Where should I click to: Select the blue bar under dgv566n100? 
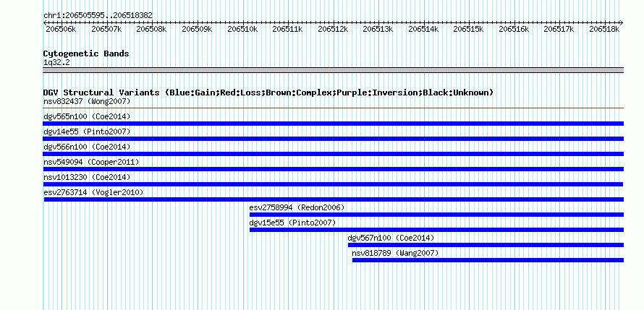tap(333, 154)
